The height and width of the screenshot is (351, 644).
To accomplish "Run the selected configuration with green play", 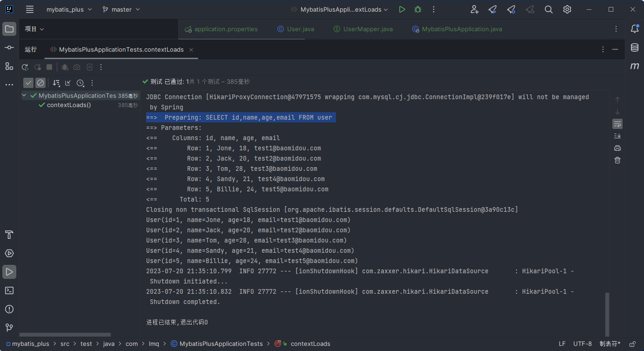I will [x=402, y=9].
